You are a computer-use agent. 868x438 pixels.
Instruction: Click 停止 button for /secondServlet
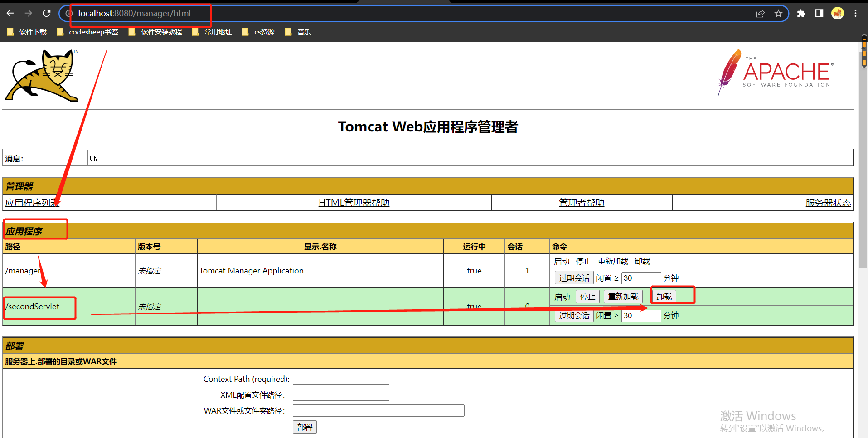coord(588,297)
